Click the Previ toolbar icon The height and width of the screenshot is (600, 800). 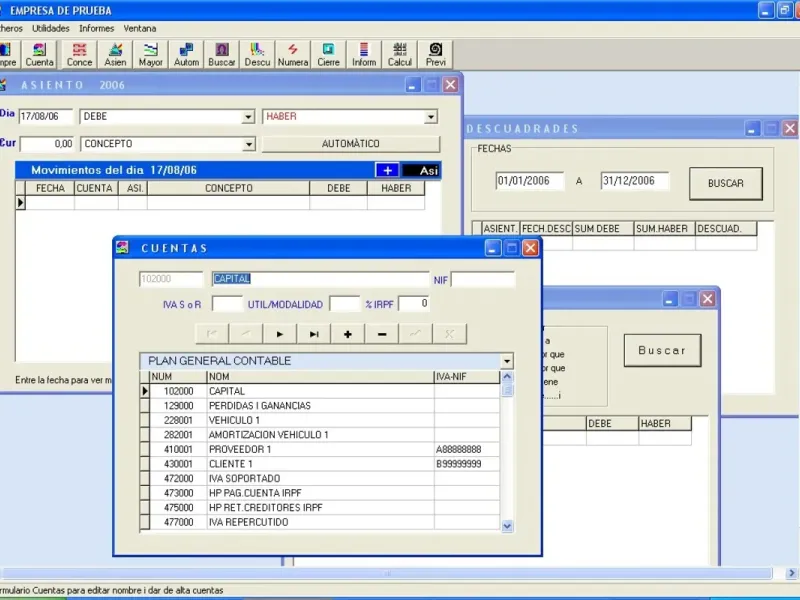click(436, 54)
